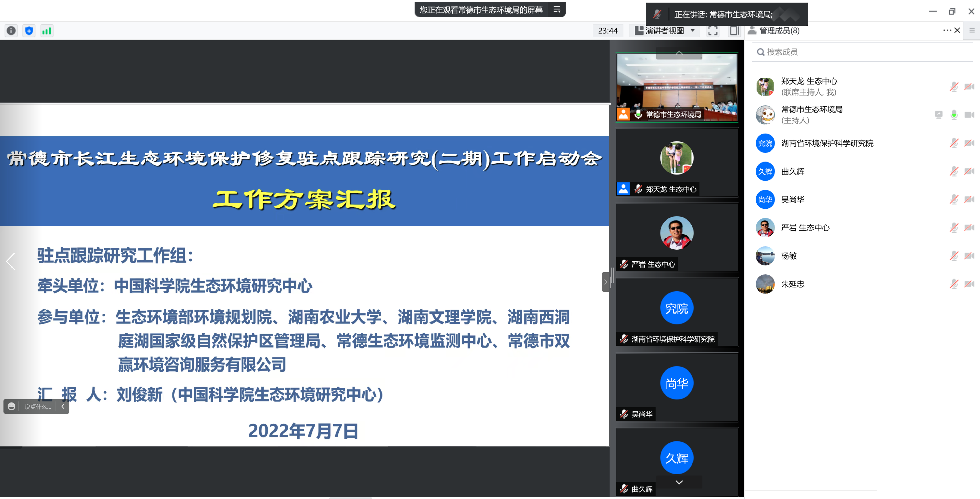This screenshot has height=499, width=980.
Task: Open the screen-share options menu icon
Action: pos(557,9)
